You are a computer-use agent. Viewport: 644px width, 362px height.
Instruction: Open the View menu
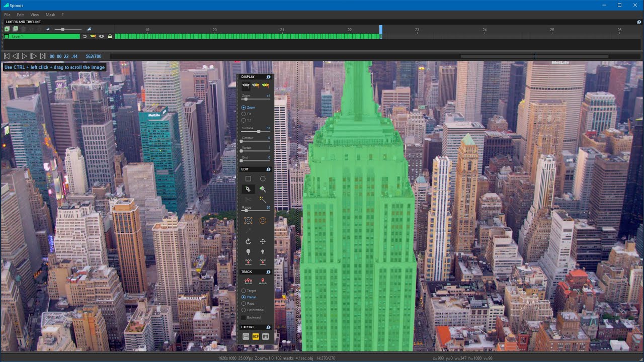[35, 15]
